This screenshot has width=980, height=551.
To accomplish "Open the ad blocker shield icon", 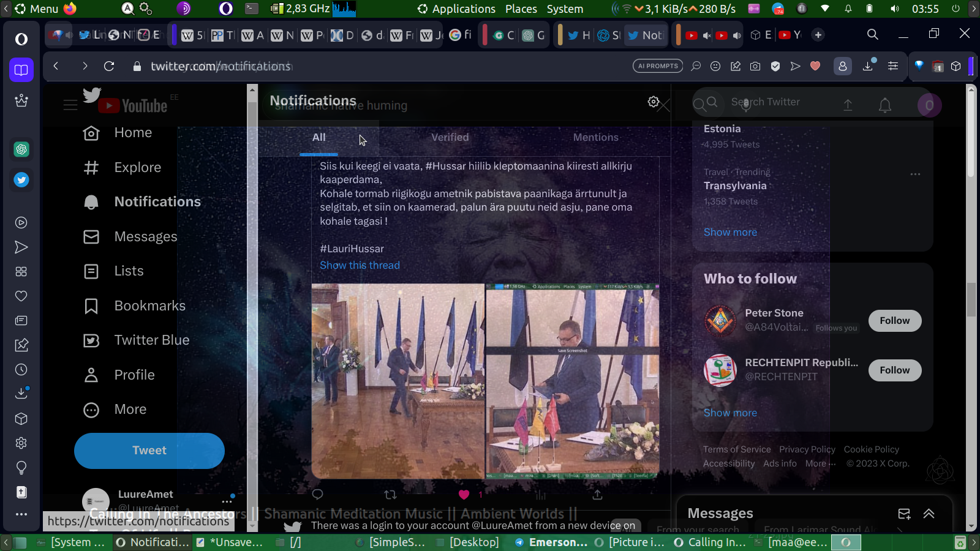I will (775, 66).
